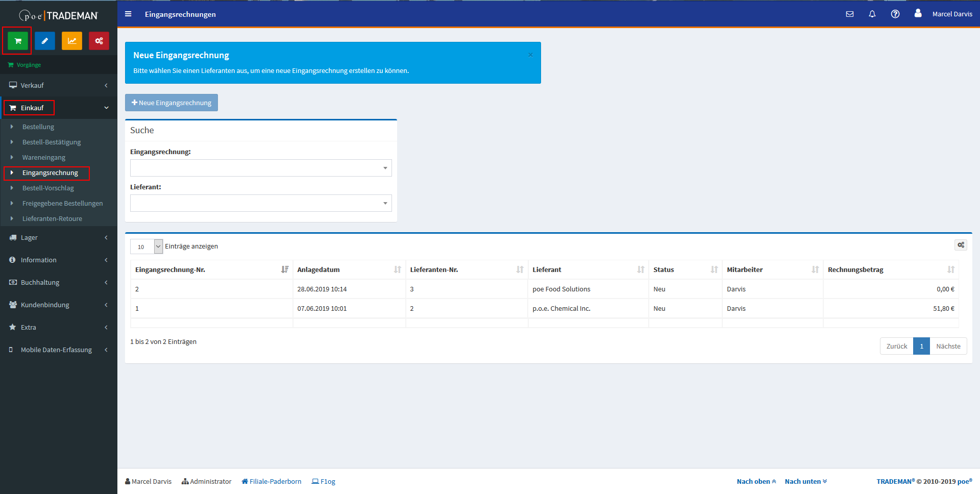Open help with the question mark icon
Image resolution: width=980 pixels, height=494 pixels.
click(895, 14)
